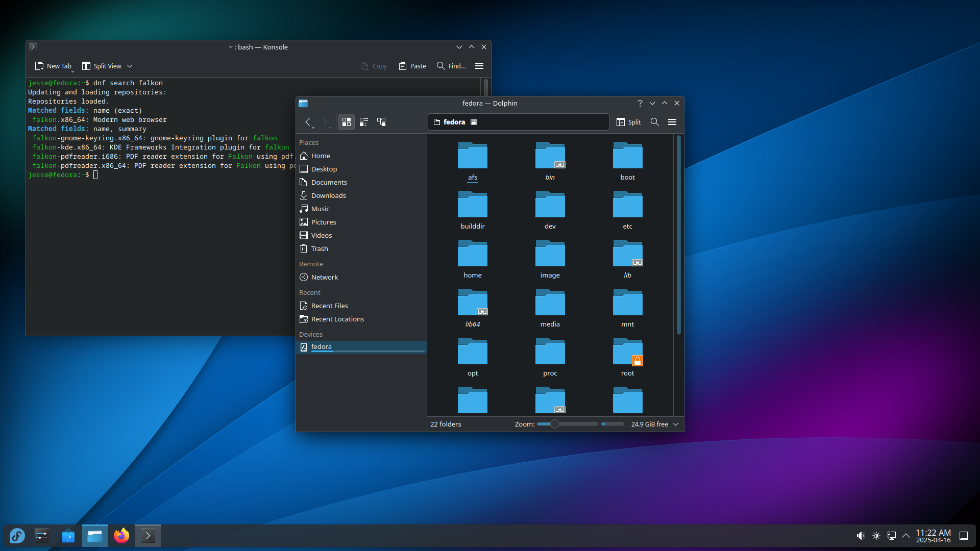Show hidden system tray icons arrow
Image resolution: width=980 pixels, height=551 pixels.
point(906,536)
